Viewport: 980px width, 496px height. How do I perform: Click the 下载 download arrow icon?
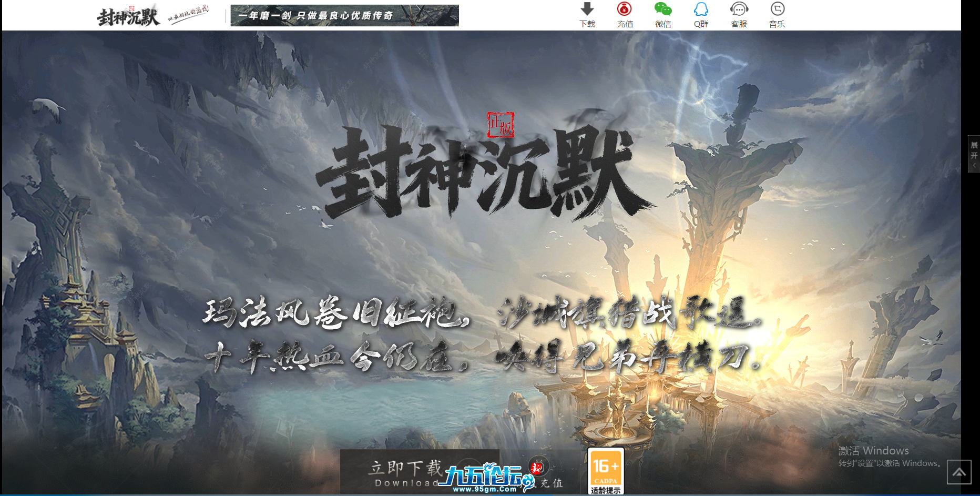coord(587,9)
